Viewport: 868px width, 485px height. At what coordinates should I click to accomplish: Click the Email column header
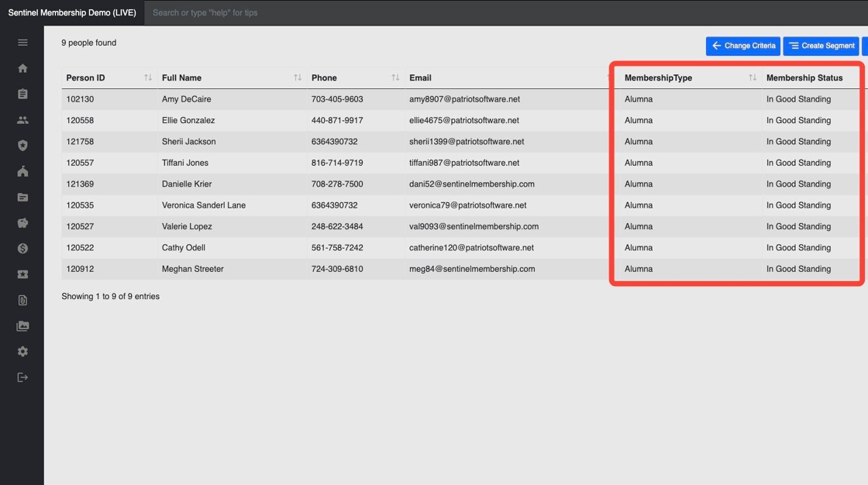click(420, 77)
